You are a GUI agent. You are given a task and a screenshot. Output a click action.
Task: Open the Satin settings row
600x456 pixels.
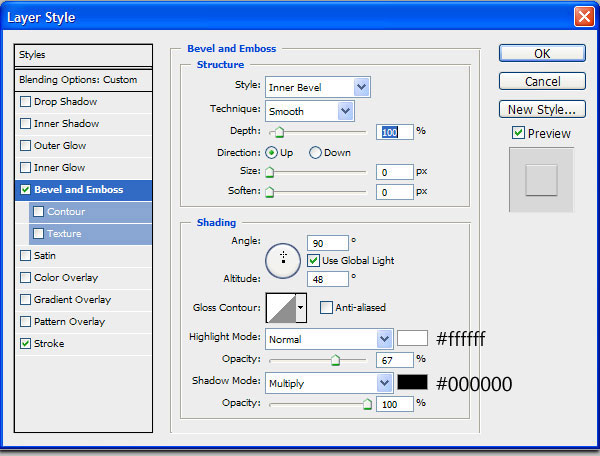click(x=83, y=256)
